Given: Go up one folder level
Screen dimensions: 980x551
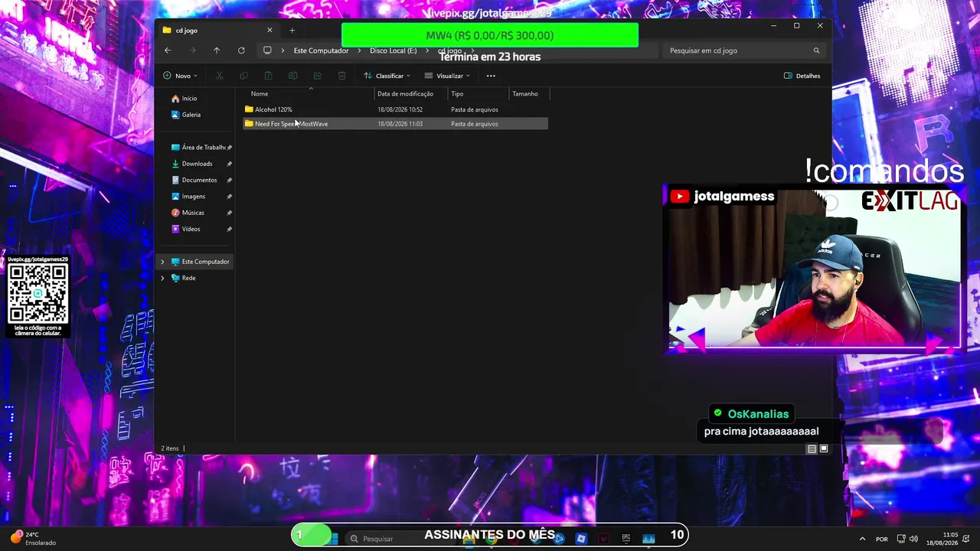Looking at the screenshot, I should click(217, 51).
